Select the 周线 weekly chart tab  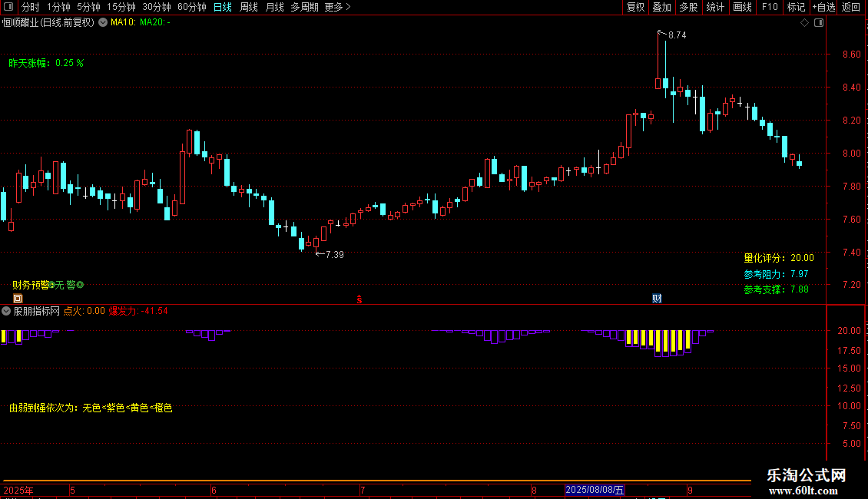coord(249,7)
